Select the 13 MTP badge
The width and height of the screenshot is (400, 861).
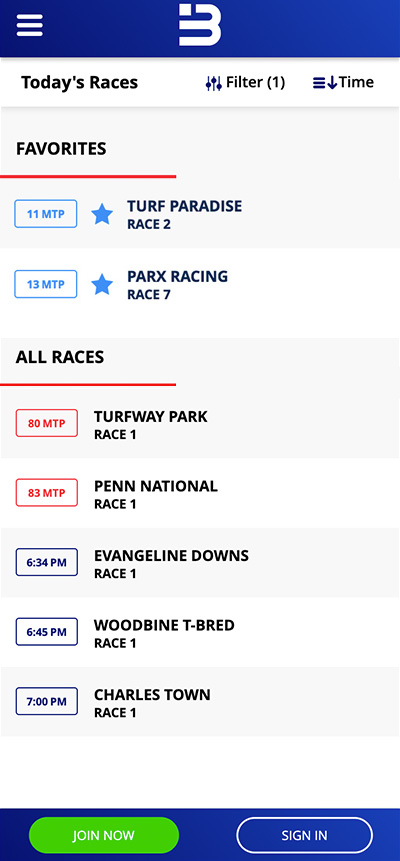pyautogui.click(x=46, y=284)
